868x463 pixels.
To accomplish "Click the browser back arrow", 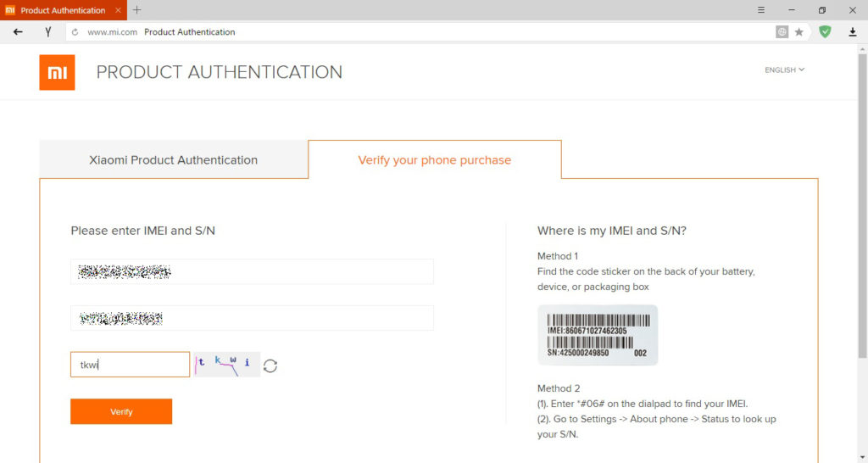I will pos(18,32).
